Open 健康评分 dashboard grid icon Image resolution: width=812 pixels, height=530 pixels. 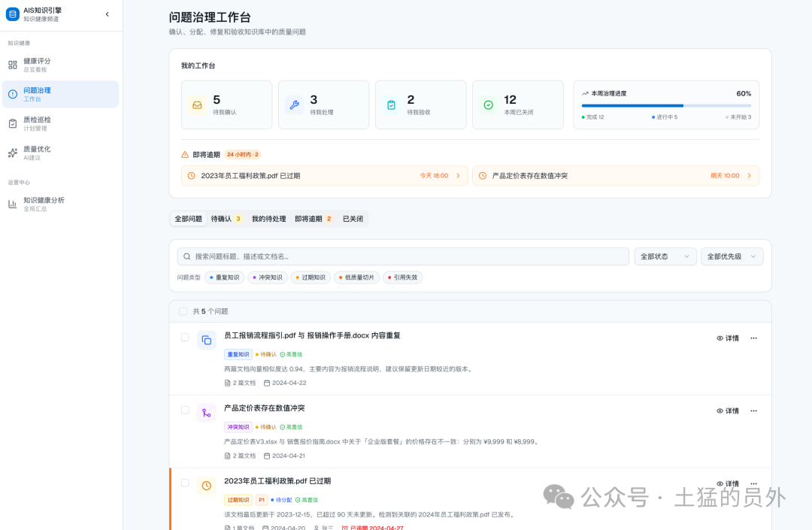pyautogui.click(x=13, y=65)
